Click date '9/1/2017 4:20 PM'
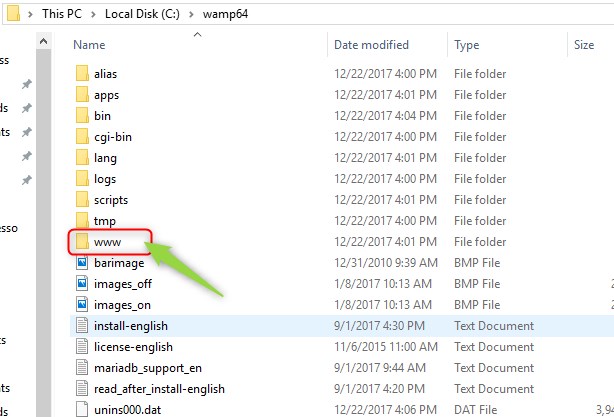Image resolution: width=614 pixels, height=417 pixels. pos(379,388)
